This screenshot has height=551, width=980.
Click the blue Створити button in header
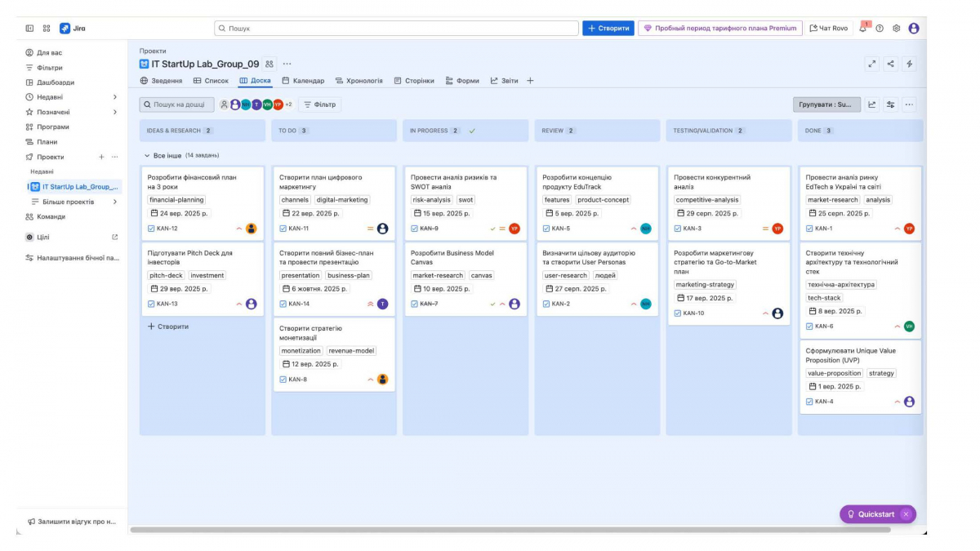(608, 29)
